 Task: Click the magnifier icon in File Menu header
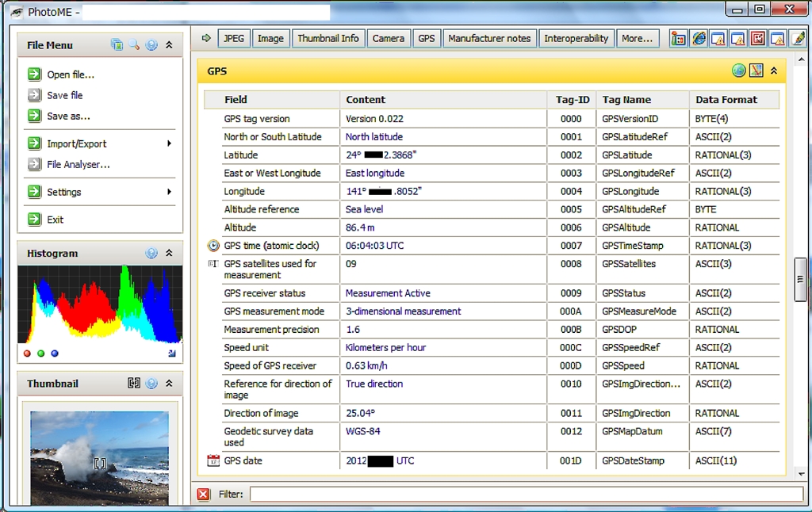[x=134, y=45]
